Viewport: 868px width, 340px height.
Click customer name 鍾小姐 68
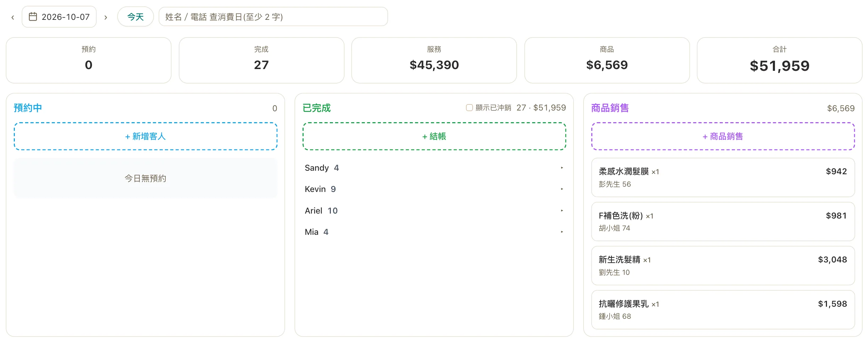pos(615,316)
